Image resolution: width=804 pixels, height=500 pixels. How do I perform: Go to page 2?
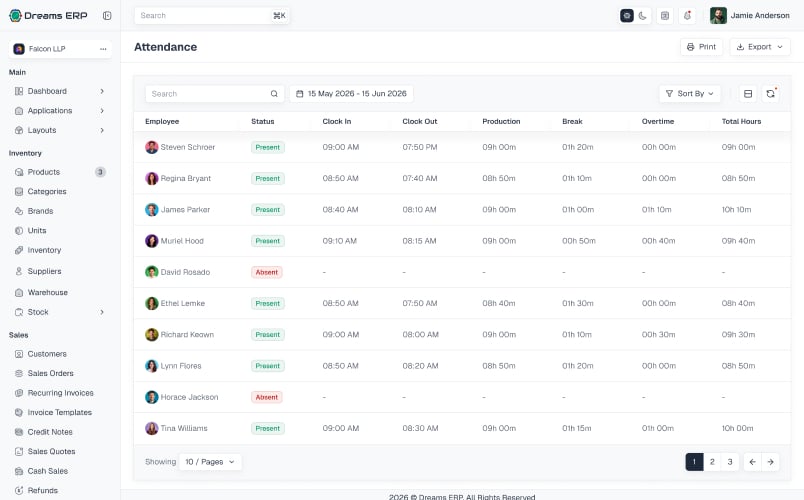point(712,462)
